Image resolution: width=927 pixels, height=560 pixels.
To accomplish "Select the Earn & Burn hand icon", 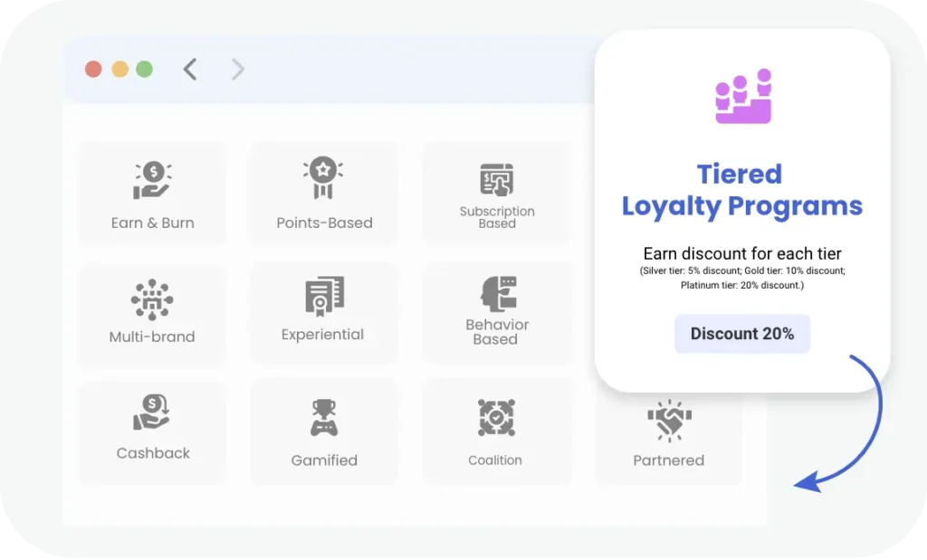I will 152,177.
